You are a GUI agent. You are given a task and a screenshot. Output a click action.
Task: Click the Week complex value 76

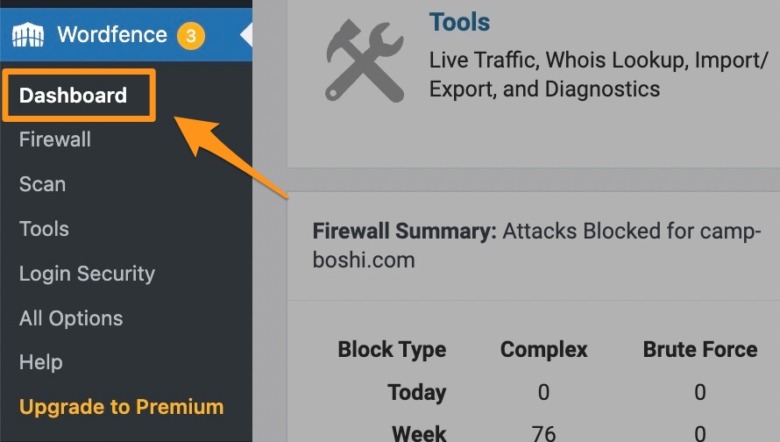(544, 434)
